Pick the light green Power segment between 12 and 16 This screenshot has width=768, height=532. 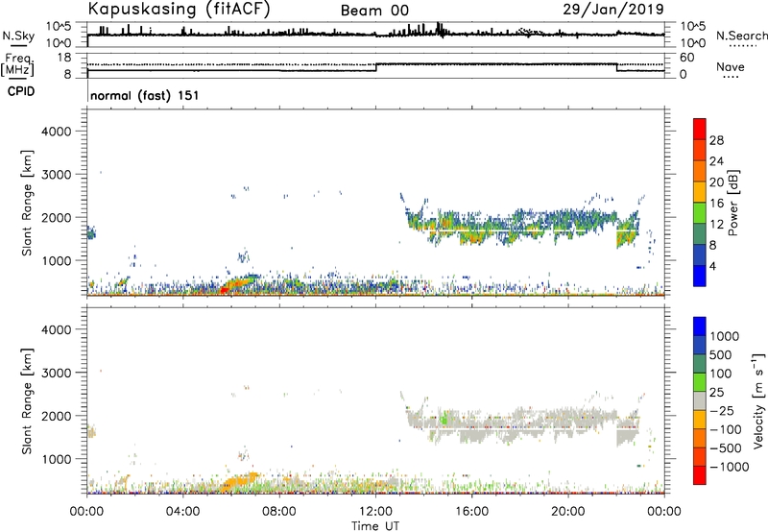pos(700,213)
